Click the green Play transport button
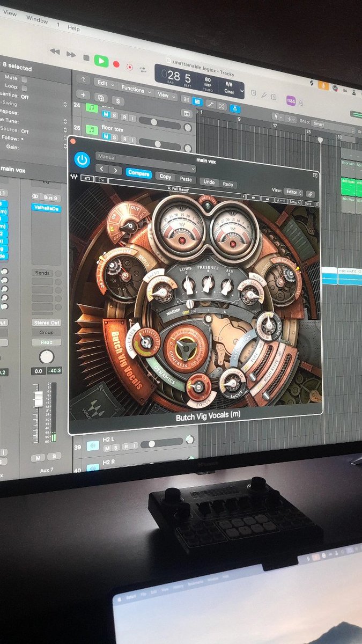 point(101,61)
